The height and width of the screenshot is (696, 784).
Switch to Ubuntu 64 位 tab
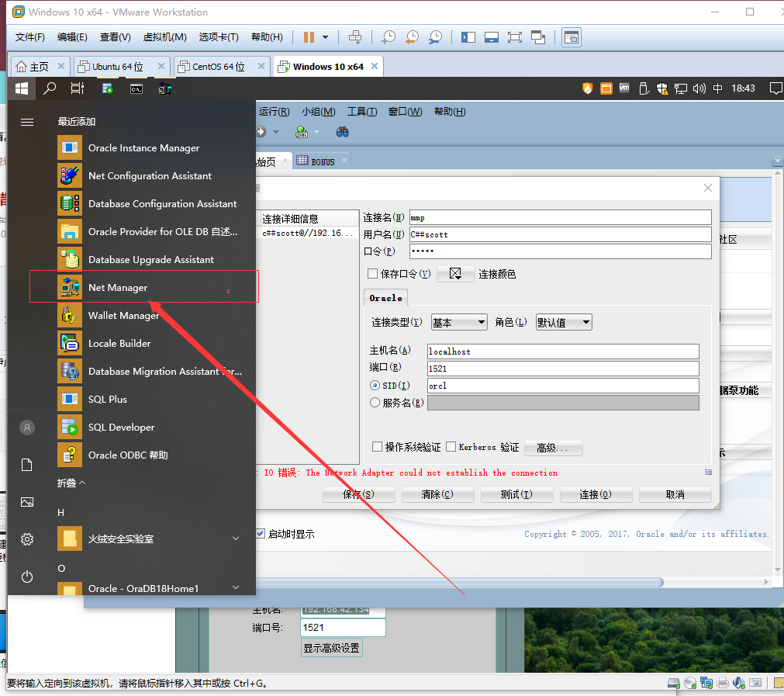[x=122, y=67]
